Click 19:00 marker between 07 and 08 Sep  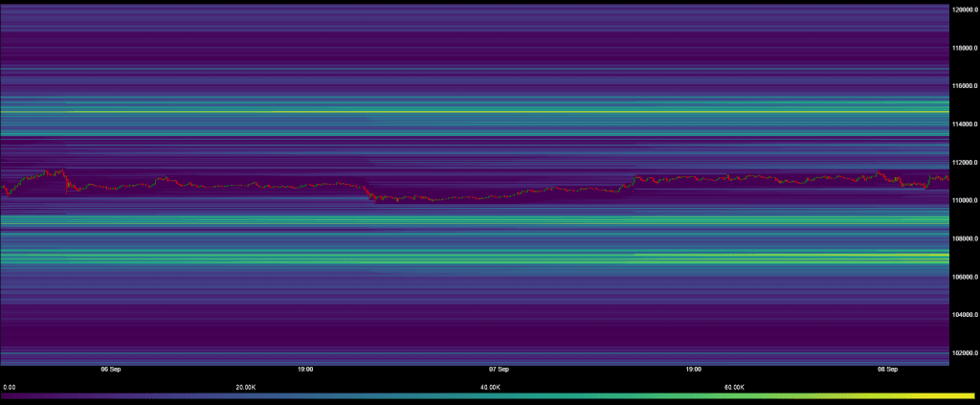click(x=694, y=369)
